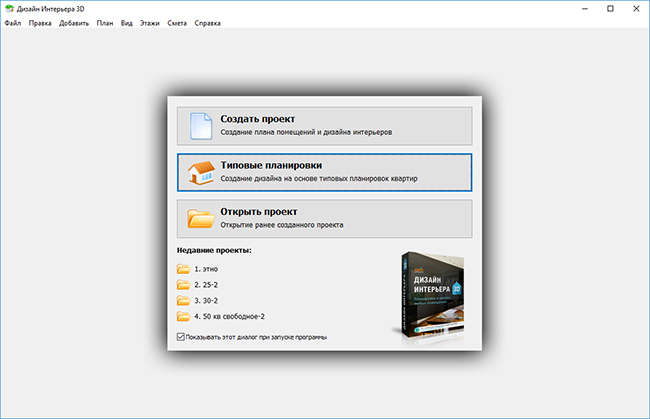650x419 pixels.
Task: Click the app logo icon in title bar
Action: 9,9
